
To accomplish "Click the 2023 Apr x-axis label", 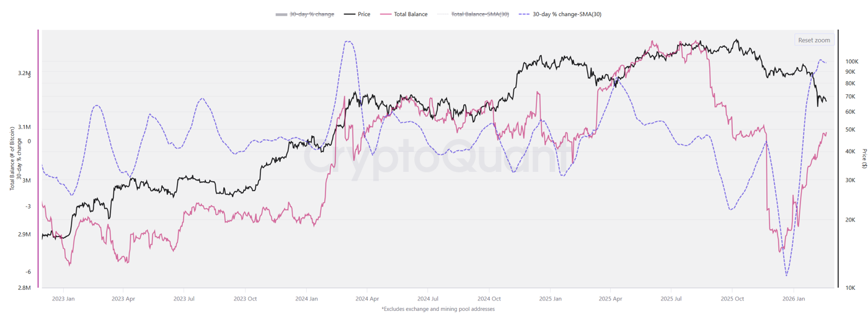I will [123, 299].
